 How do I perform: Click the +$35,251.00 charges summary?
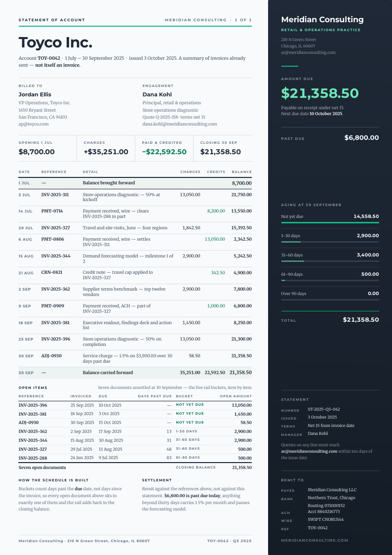[x=106, y=152]
